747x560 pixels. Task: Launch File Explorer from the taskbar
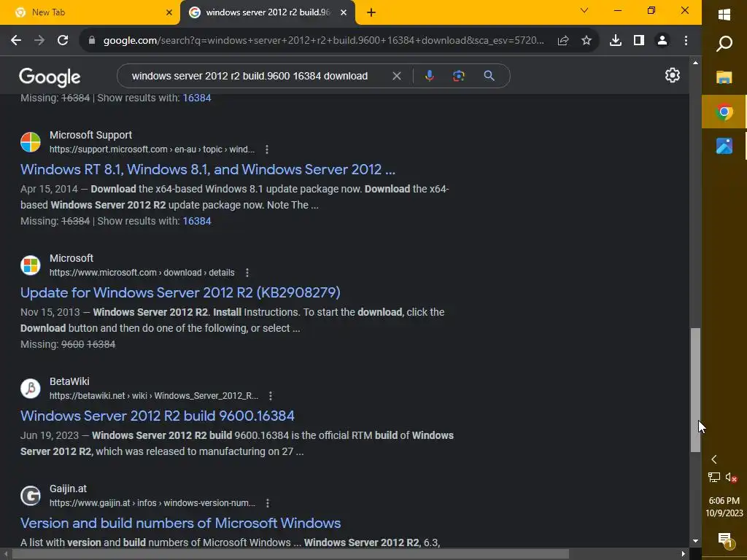point(724,77)
